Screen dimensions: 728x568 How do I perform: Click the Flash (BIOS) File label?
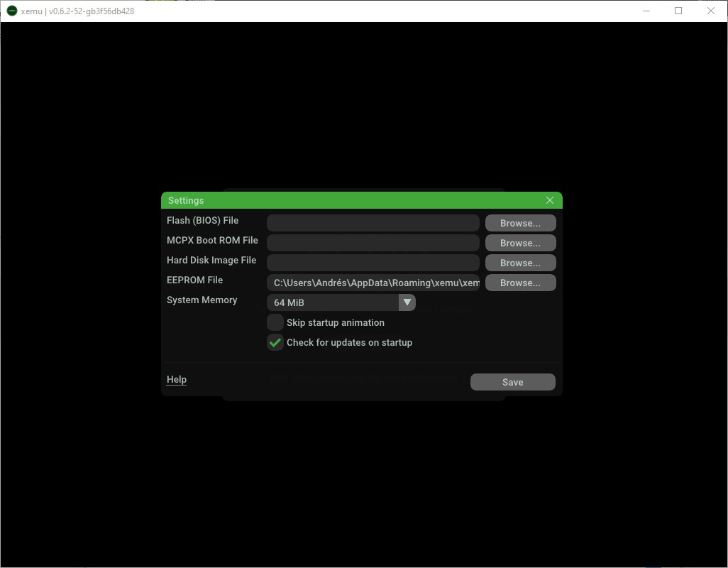point(202,221)
